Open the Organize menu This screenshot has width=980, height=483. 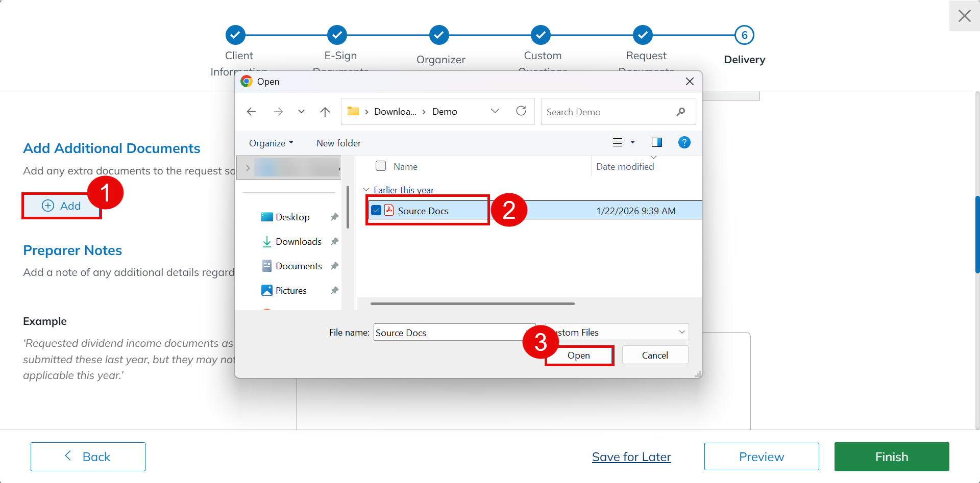(271, 143)
